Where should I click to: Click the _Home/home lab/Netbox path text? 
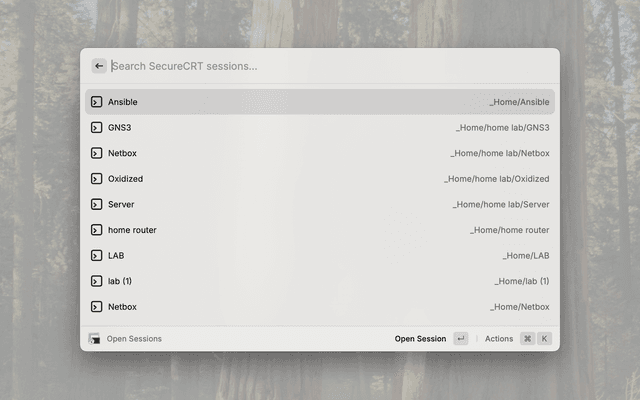[x=500, y=153]
